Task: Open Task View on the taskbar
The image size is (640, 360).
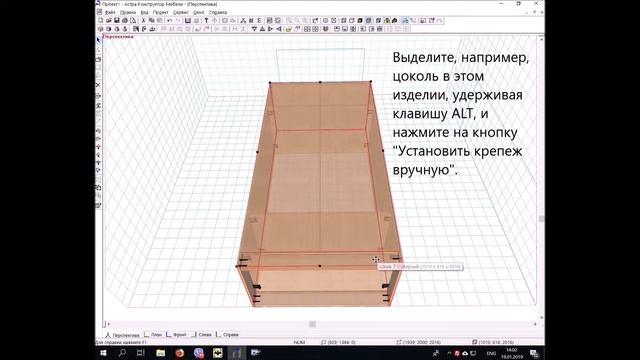Action: (x=141, y=353)
